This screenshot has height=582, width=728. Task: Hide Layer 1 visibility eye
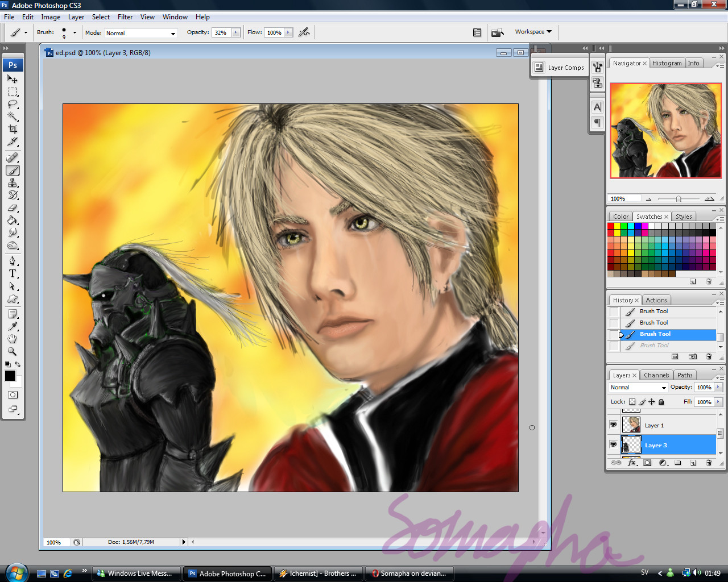(x=613, y=425)
